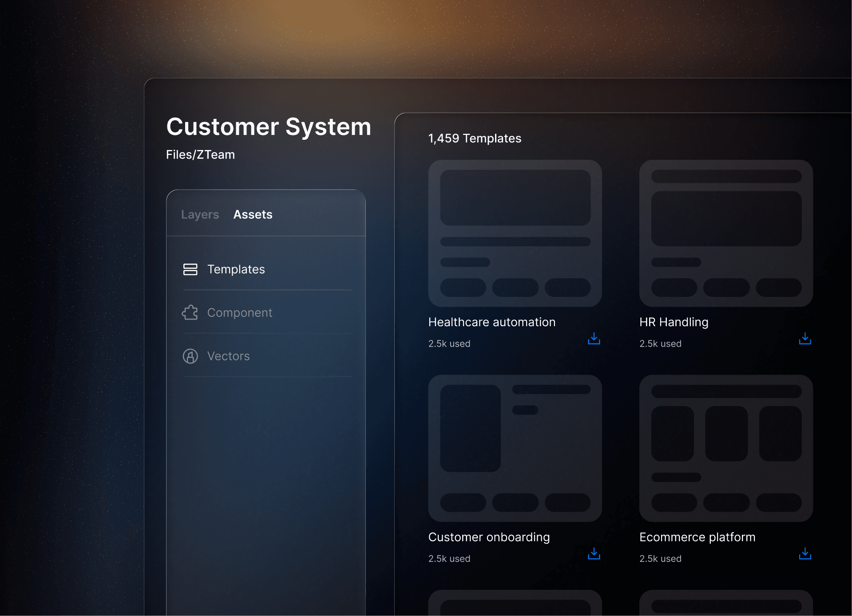Click the Files/ZTeam breadcrumb path

(x=200, y=154)
